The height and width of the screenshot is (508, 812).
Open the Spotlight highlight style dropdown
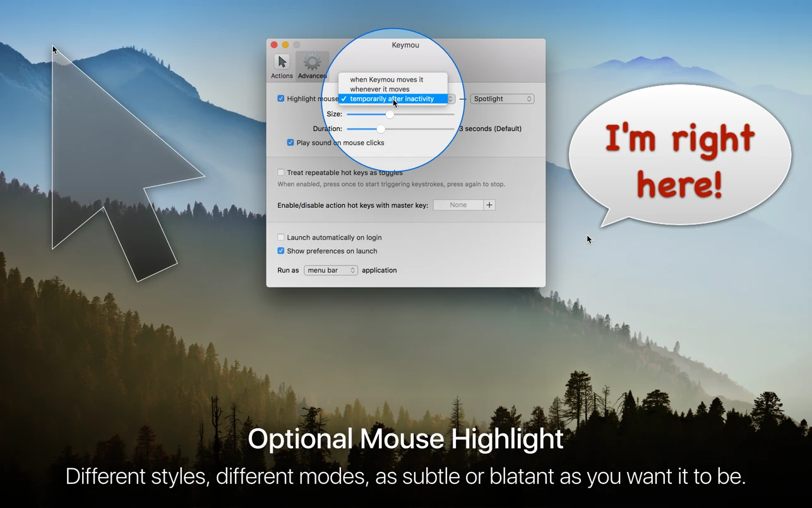click(x=503, y=99)
